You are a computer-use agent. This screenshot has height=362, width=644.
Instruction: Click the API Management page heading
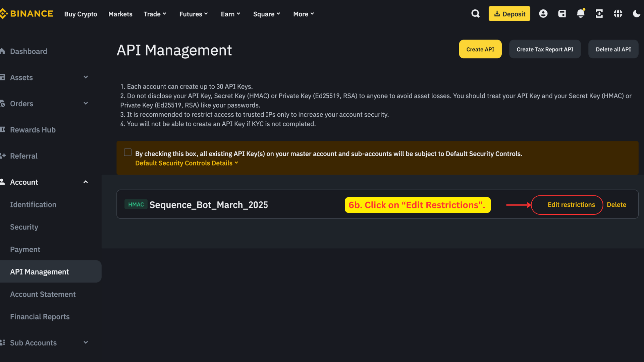point(174,50)
